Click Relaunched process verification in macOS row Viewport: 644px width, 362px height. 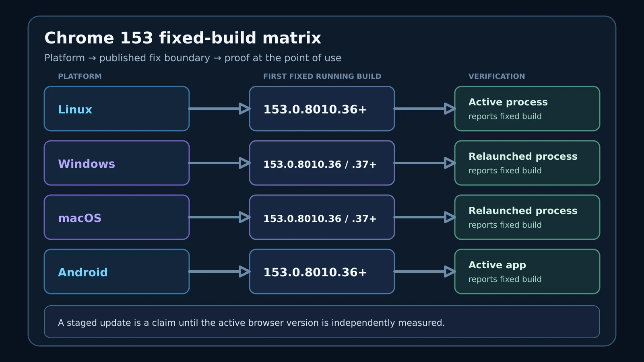527,217
